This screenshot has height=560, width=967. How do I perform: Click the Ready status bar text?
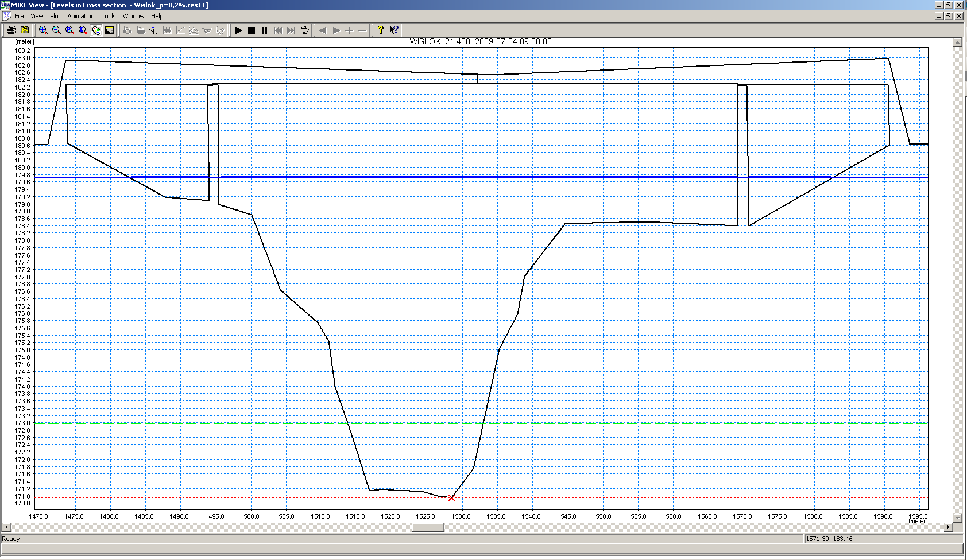click(x=11, y=539)
